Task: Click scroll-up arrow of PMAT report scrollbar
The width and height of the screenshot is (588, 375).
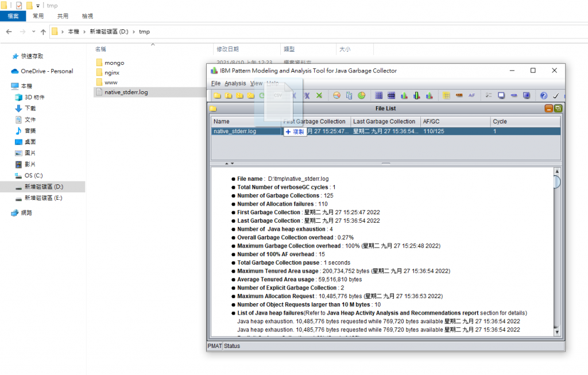Action: pos(557,171)
